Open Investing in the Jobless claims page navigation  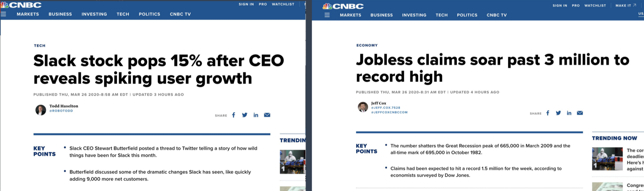pyautogui.click(x=414, y=15)
